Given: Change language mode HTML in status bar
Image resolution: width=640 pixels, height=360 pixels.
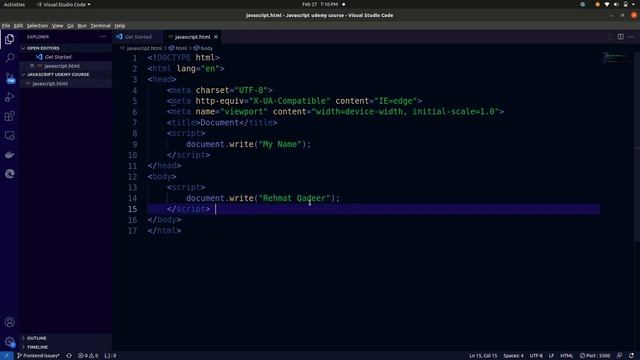Looking at the screenshot, I should click(x=566, y=356).
